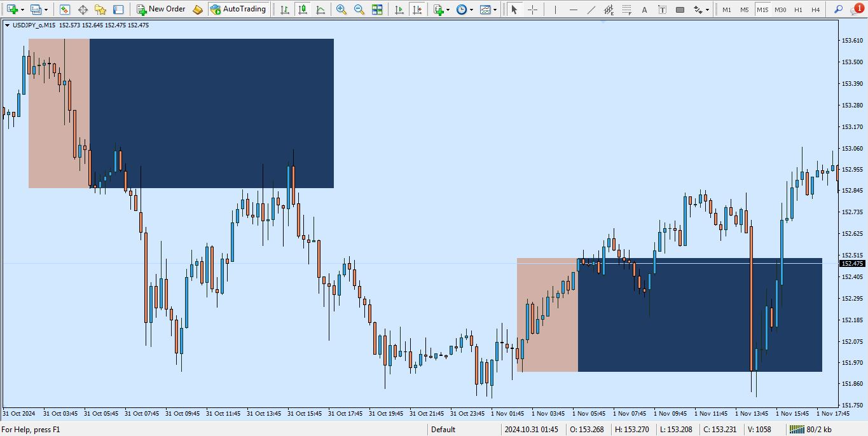Activate the standard cursor arrow

point(514,10)
